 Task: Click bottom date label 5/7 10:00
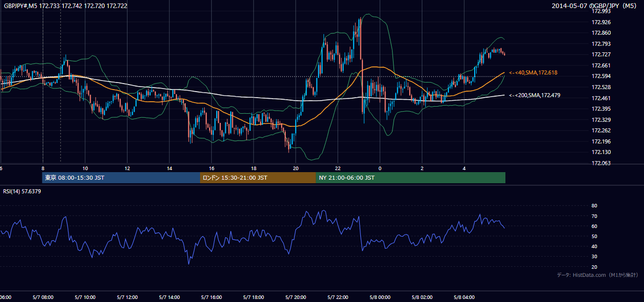pyautogui.click(x=85, y=297)
